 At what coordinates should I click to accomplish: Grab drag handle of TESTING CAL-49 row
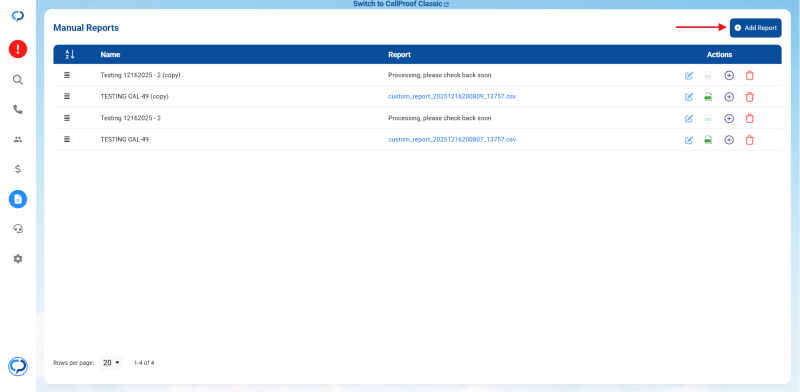(x=67, y=139)
